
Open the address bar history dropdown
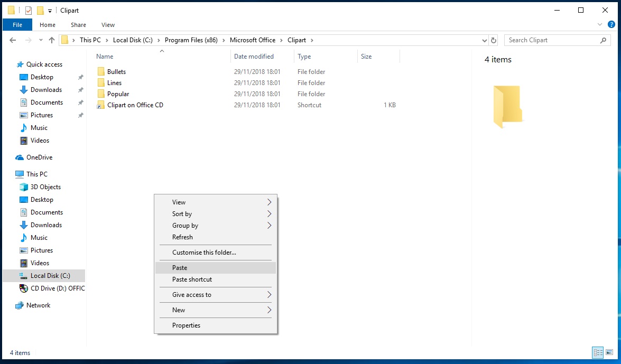tap(485, 40)
